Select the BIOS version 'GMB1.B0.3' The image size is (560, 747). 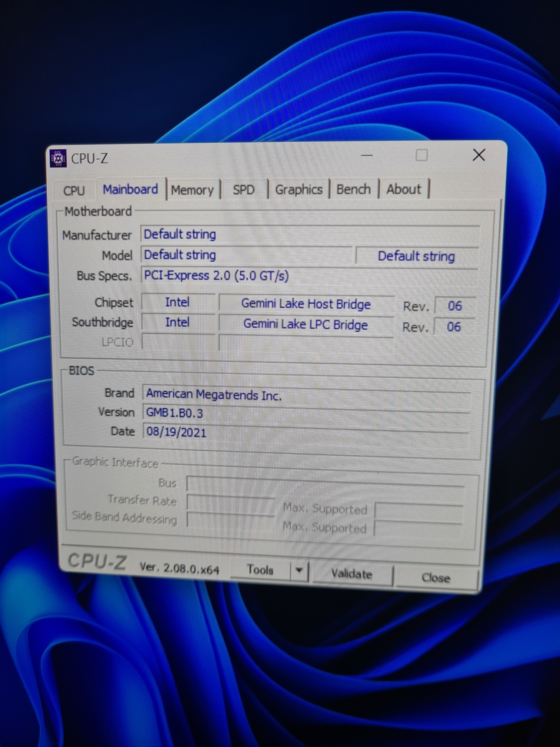click(175, 413)
